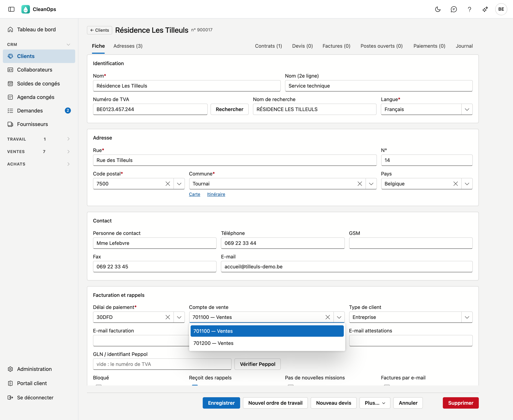Expand the VENTES sidebar section
Viewport: 513px width, 420px height.
click(39, 152)
